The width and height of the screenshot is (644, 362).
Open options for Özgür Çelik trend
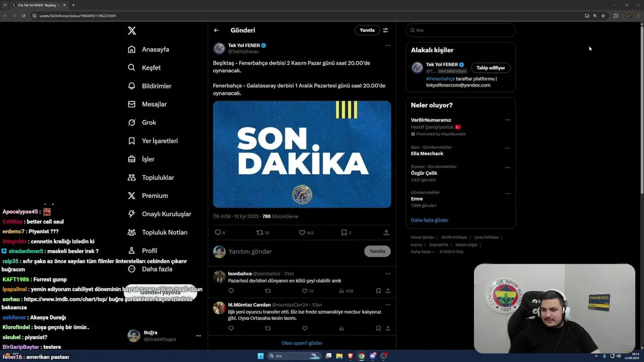tap(507, 167)
